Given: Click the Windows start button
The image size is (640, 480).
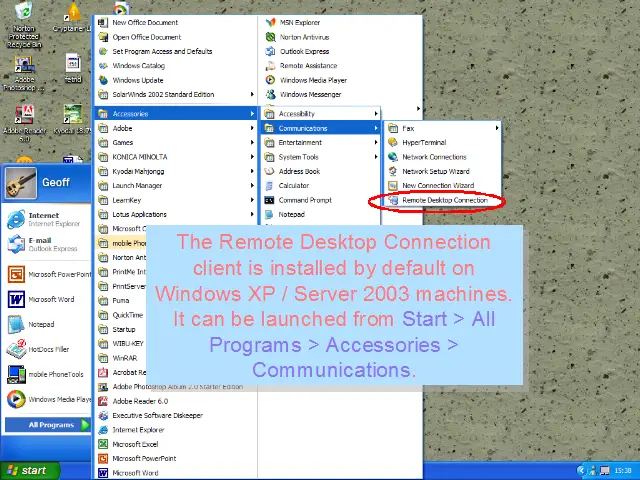Looking at the screenshot, I should (30, 471).
